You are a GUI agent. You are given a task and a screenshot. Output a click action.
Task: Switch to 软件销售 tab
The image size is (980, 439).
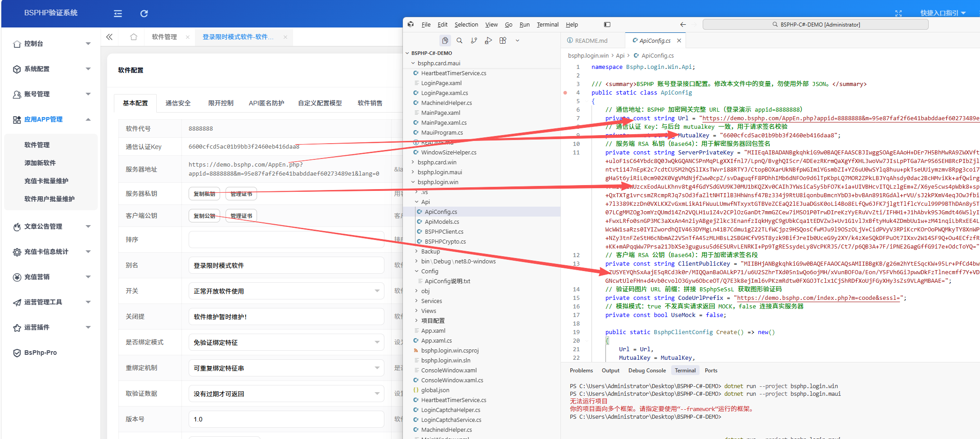coord(370,103)
